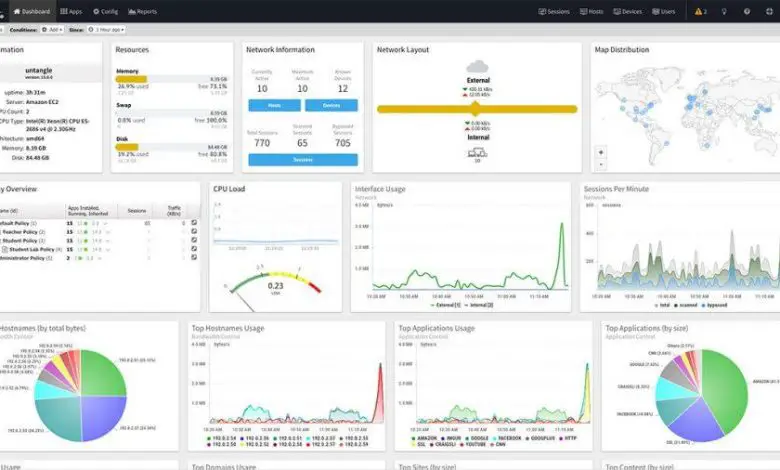Click the Top Applications Usage title
780x470 pixels.
(x=436, y=328)
